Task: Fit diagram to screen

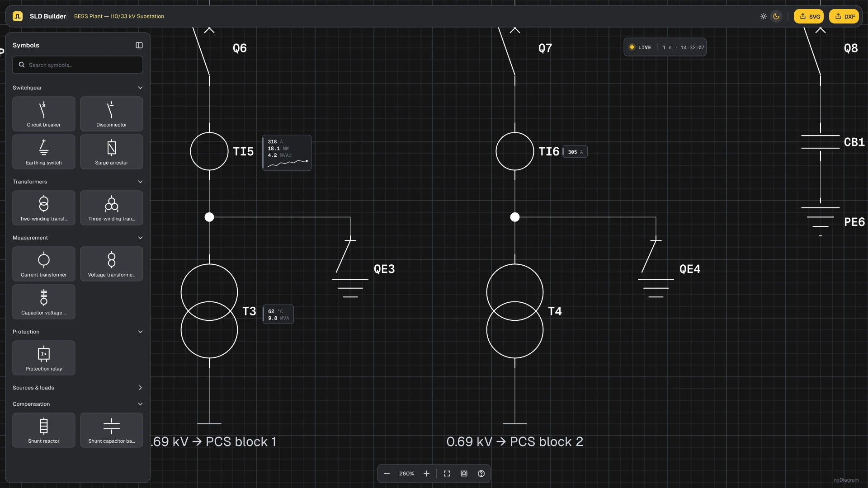Action: [x=447, y=474]
